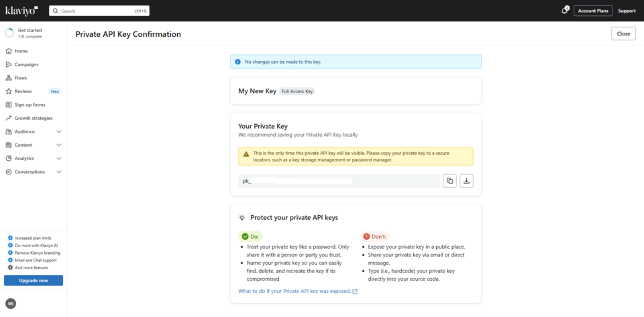The width and height of the screenshot is (644, 317).
Task: Click the Klaviyo logo
Action: click(x=21, y=11)
